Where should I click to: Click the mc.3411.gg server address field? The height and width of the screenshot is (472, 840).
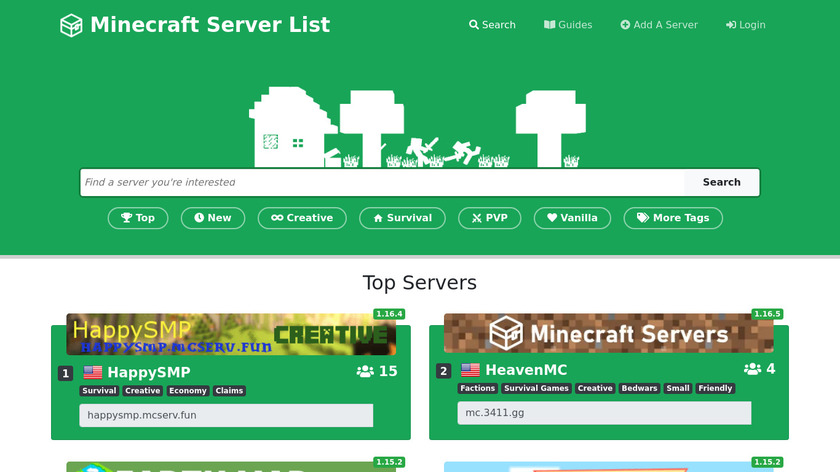pyautogui.click(x=604, y=413)
